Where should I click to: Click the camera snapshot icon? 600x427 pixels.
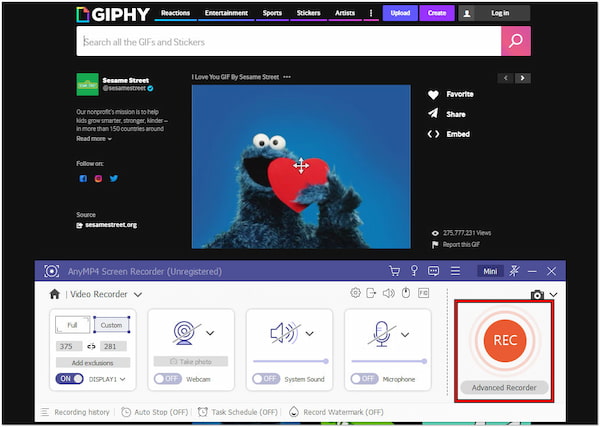(537, 295)
